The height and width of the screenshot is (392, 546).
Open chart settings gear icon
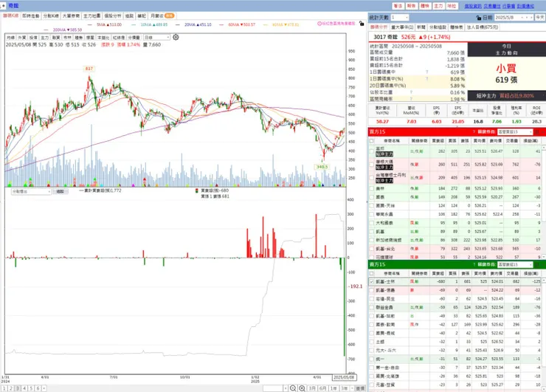[176, 37]
